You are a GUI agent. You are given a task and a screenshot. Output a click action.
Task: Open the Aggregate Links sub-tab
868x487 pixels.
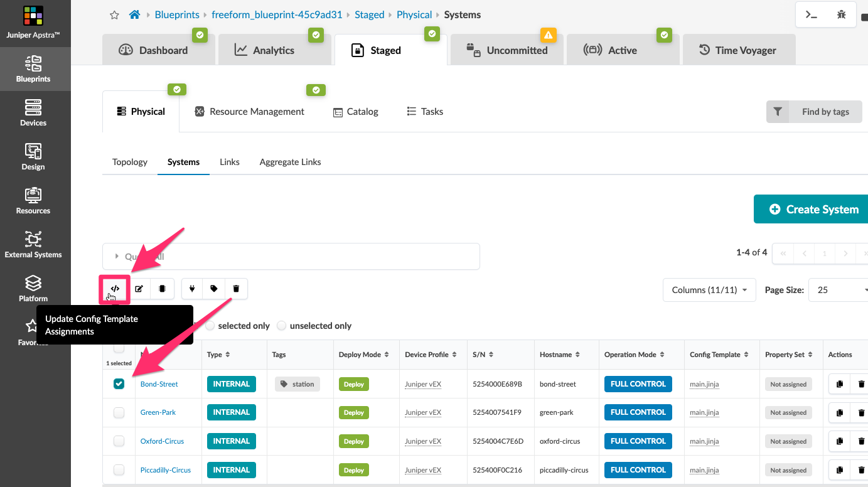coord(290,162)
